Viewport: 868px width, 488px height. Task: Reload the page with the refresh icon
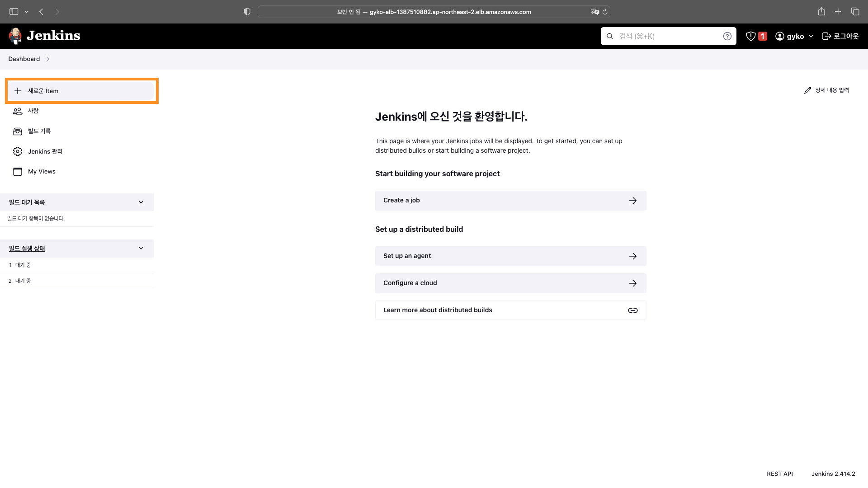click(605, 12)
